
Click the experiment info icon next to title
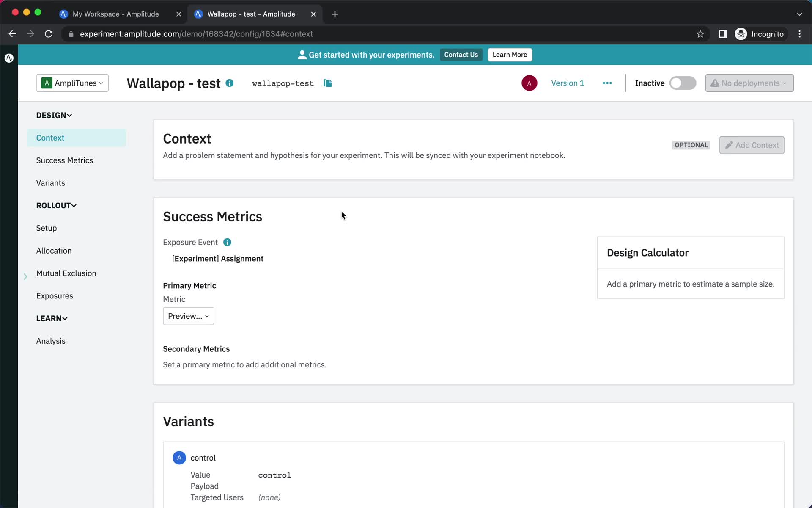230,83
